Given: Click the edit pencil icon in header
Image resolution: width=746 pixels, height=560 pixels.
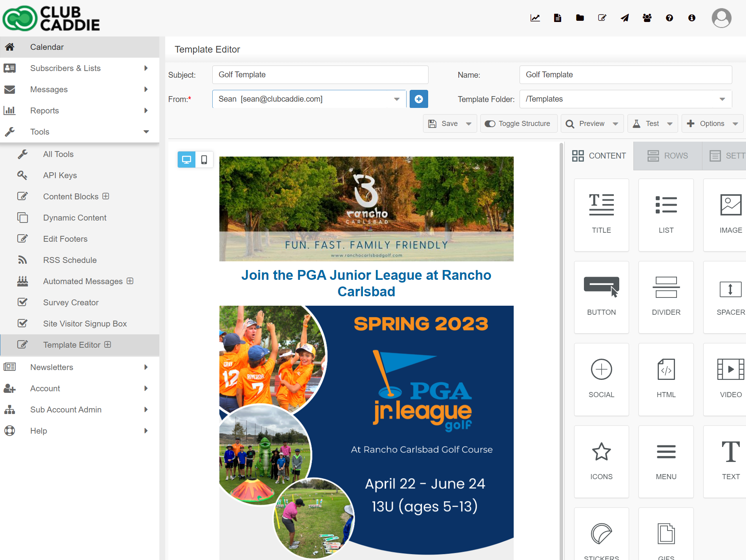Looking at the screenshot, I should [602, 18].
